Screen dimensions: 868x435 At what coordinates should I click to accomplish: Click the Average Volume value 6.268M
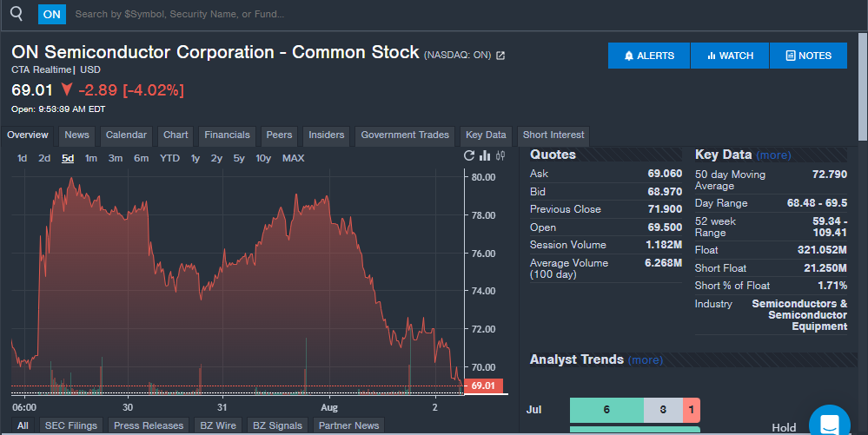[x=663, y=263]
